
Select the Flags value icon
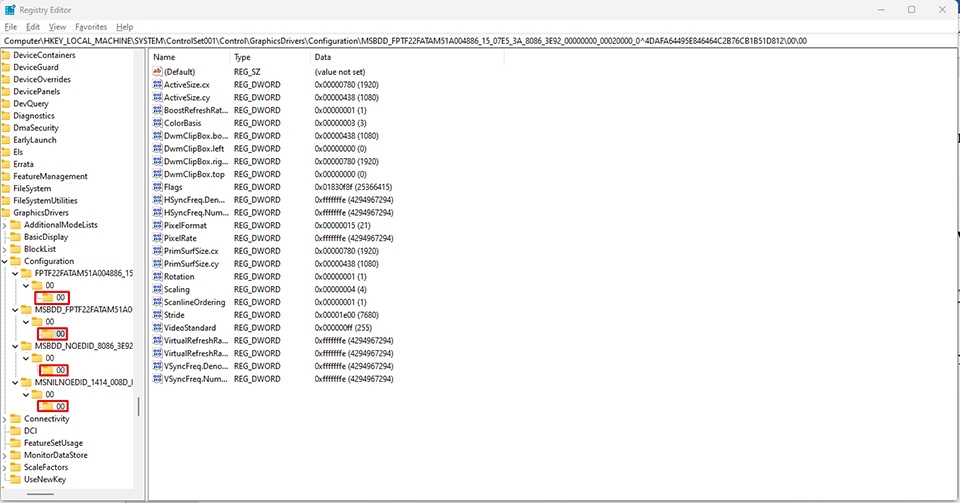[x=157, y=187]
